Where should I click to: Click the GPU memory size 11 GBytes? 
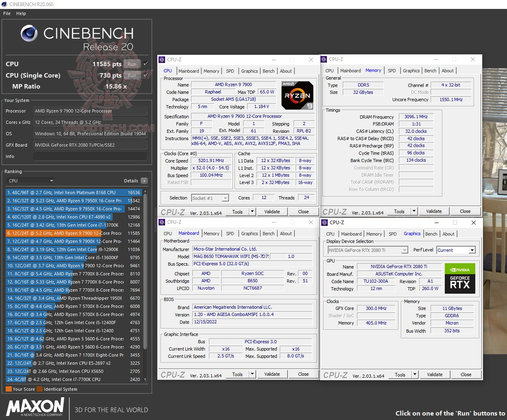click(x=452, y=308)
